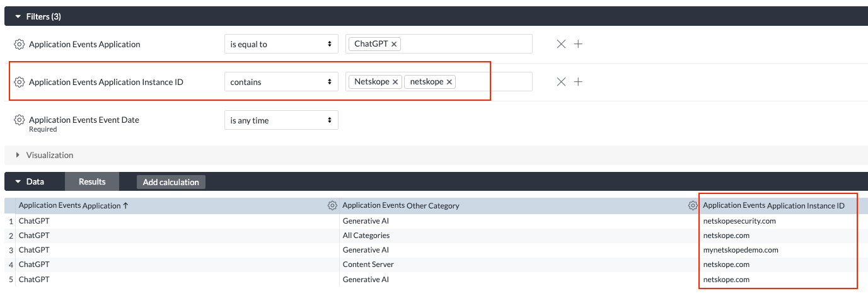868x296 pixels.
Task: Click the Add calculation button
Action: [171, 182]
